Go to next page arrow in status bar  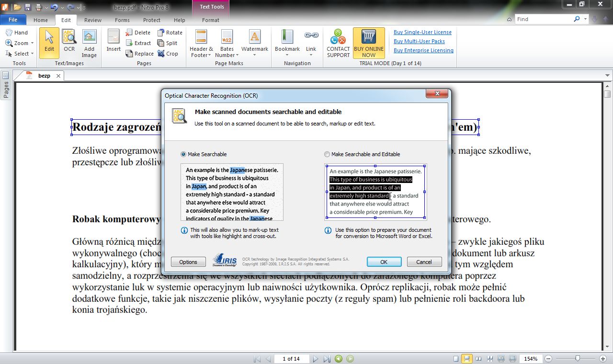point(316,359)
